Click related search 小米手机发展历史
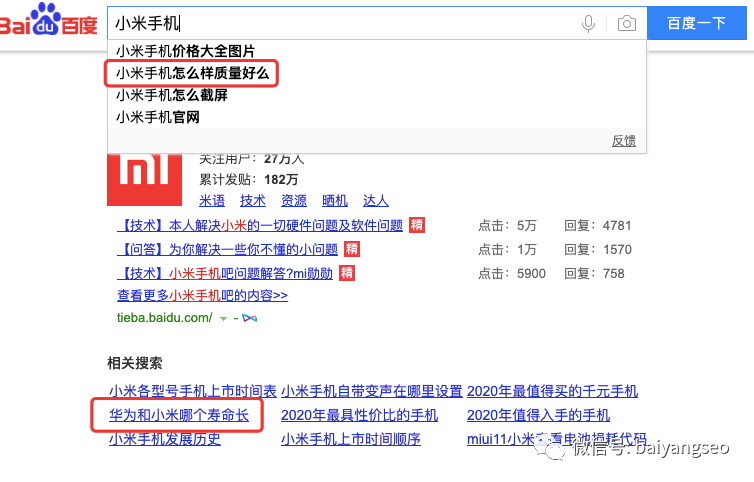The height and width of the screenshot is (482, 754). click(x=165, y=439)
